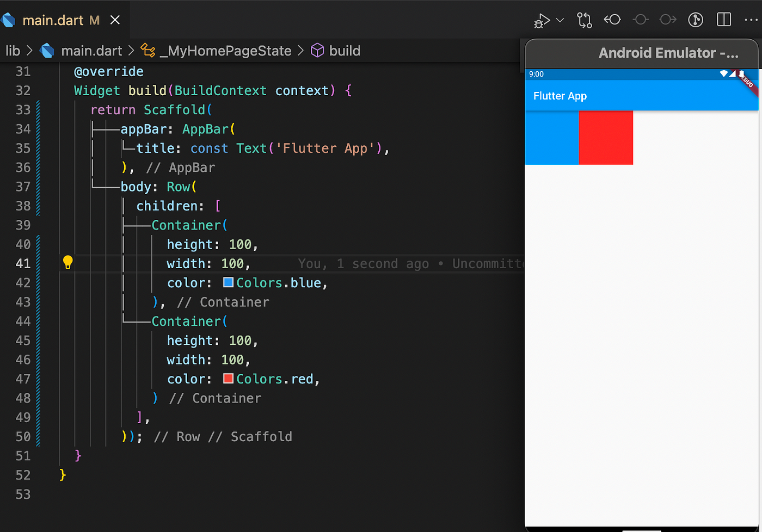Click the class symbol icon in breadcrumb
The height and width of the screenshot is (532, 762).
click(148, 51)
